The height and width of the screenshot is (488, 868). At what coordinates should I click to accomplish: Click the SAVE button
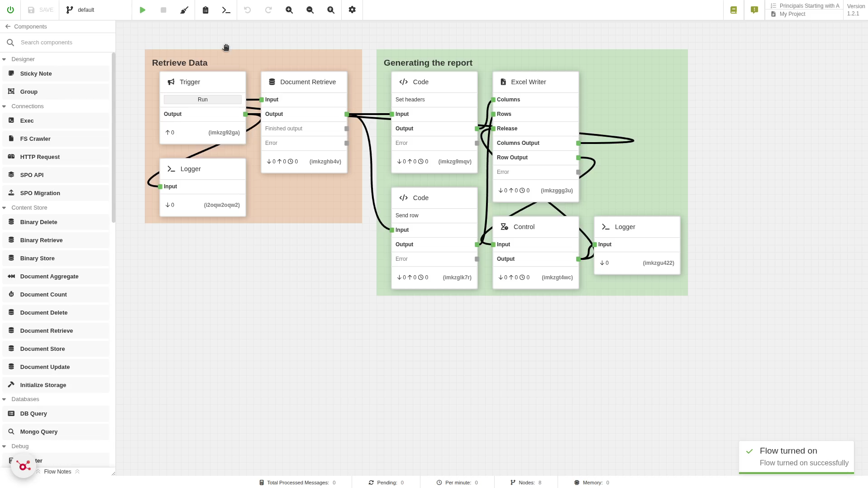coord(41,10)
